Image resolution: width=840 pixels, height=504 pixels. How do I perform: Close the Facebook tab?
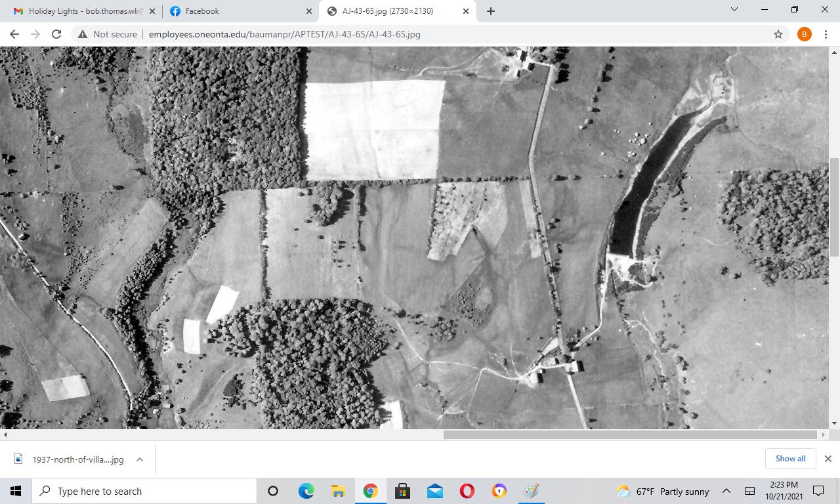coord(309,11)
